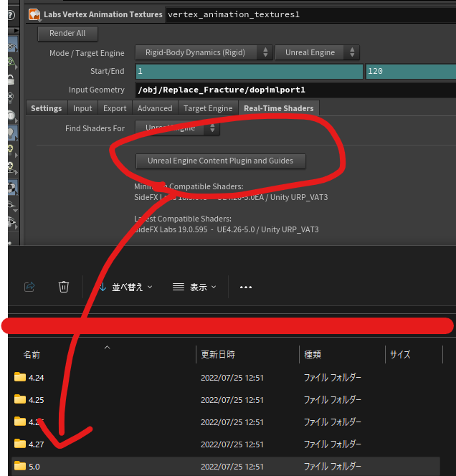Click the Labs Vertex Animation Textures node icon
Viewport: 456px width, 476px height.
coord(34,14)
